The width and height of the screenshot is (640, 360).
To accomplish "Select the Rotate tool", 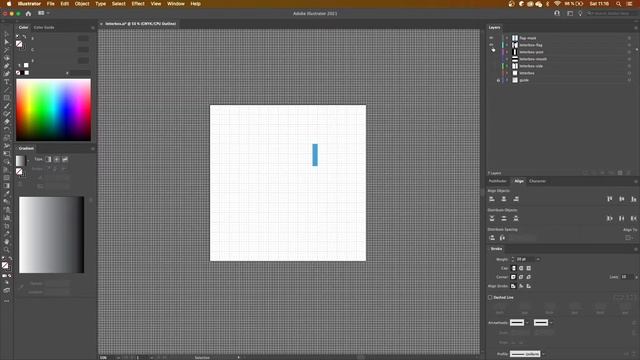I will [x=7, y=130].
